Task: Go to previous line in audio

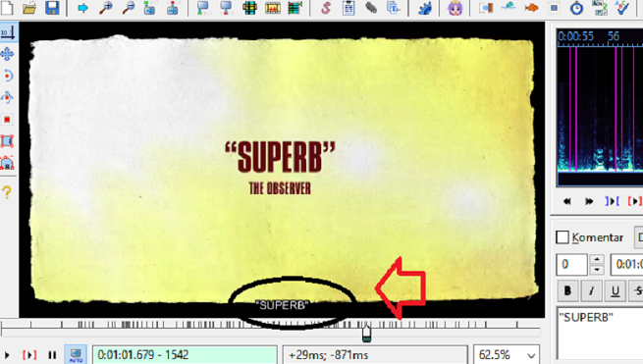Action: coord(567,201)
